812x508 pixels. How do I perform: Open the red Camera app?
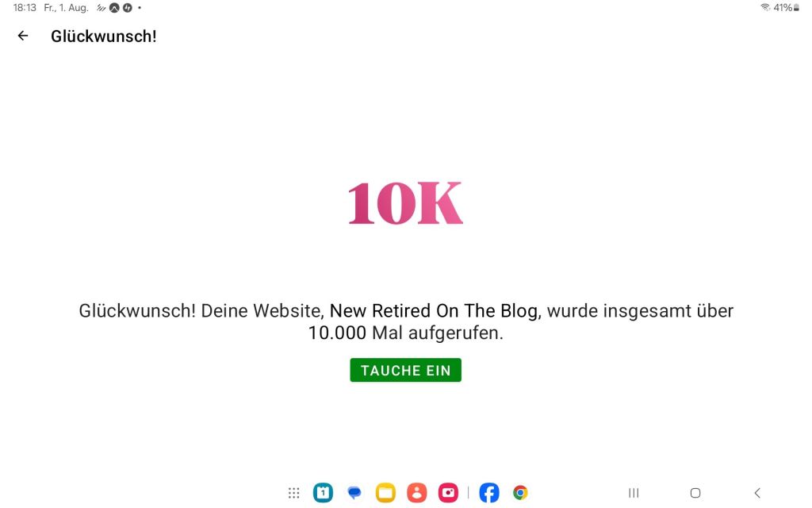[x=448, y=492]
